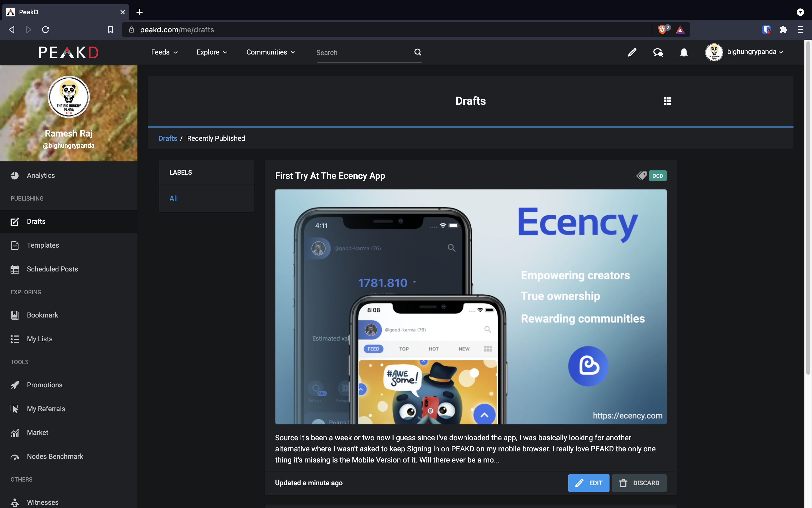
Task: Click the Promotions rocket icon
Action: 15,385
